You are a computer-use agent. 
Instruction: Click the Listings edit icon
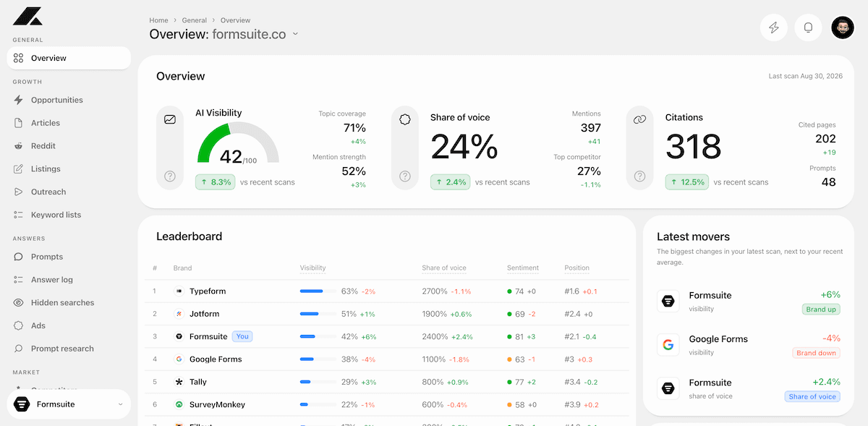point(18,169)
